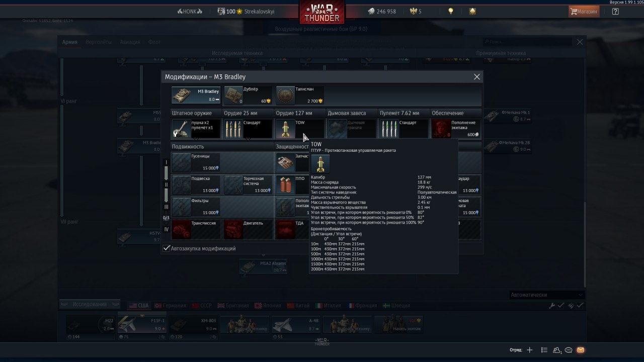Close the research tree window
The height and width of the screenshot is (362, 644).
point(580,42)
